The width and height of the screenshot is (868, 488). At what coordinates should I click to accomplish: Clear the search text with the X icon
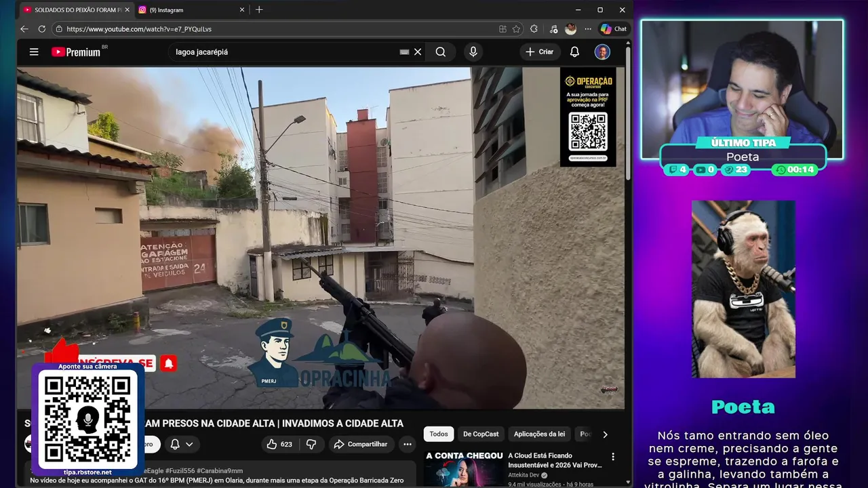[418, 52]
